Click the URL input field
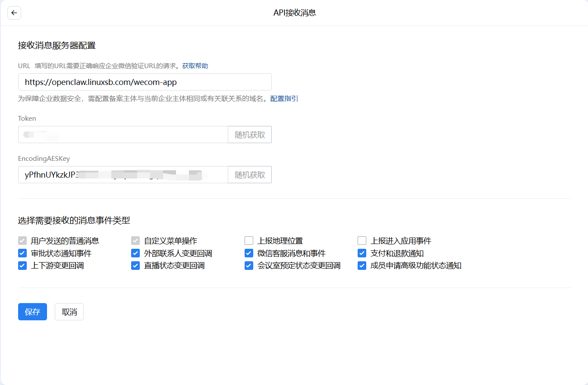Image resolution: width=588 pixels, height=385 pixels. point(145,82)
